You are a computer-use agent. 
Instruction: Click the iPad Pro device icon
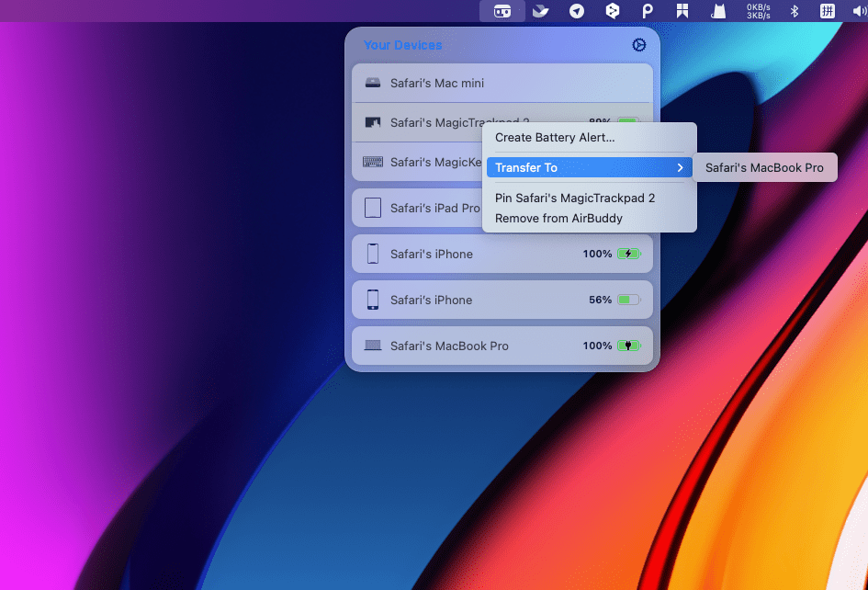[372, 208]
